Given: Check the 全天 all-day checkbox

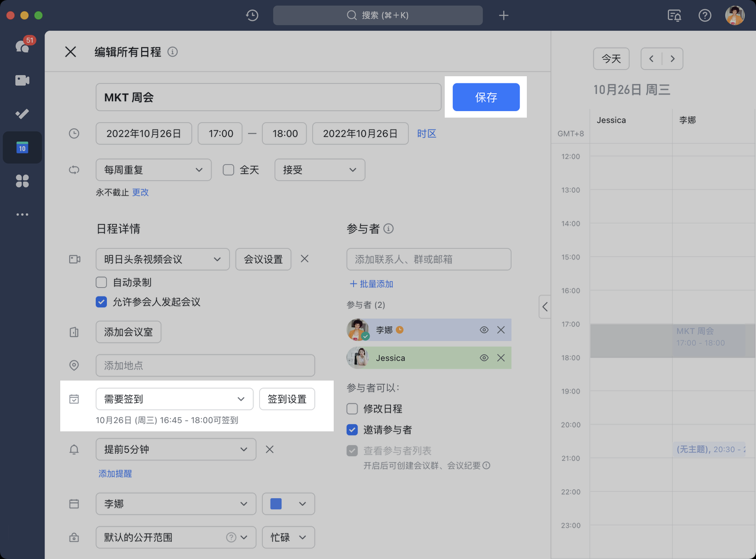Looking at the screenshot, I should (229, 170).
